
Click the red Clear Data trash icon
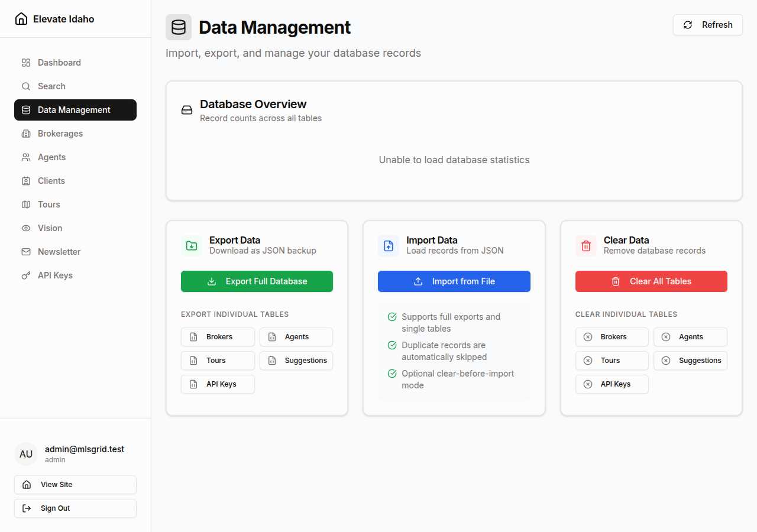coord(585,245)
